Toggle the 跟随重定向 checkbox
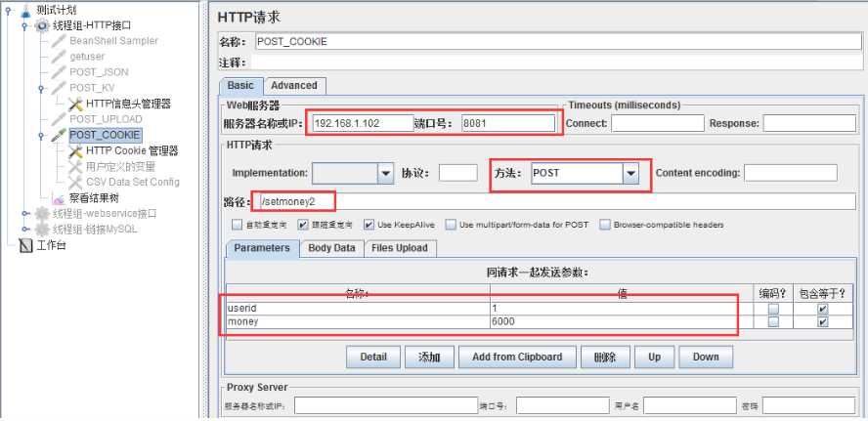The image size is (868, 421). [x=303, y=225]
